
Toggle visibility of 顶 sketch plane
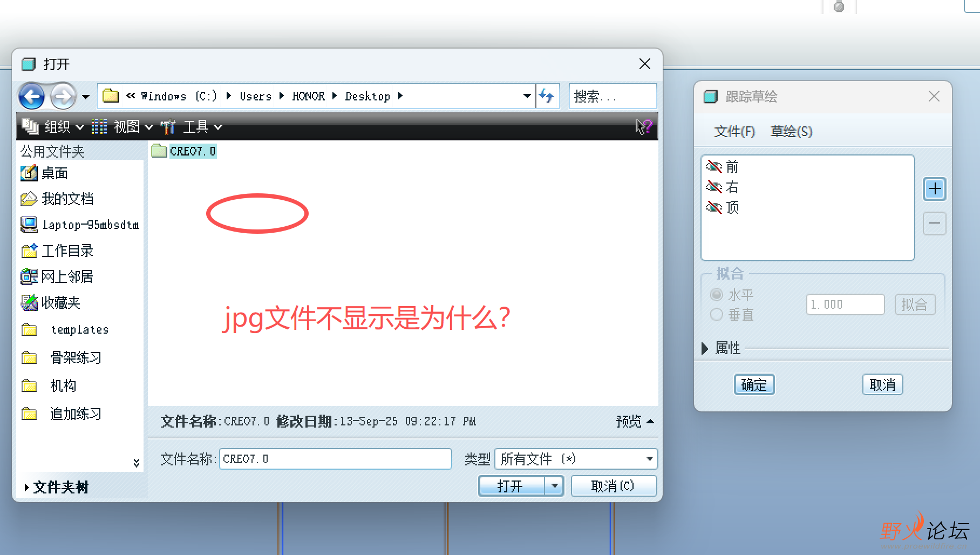(714, 207)
